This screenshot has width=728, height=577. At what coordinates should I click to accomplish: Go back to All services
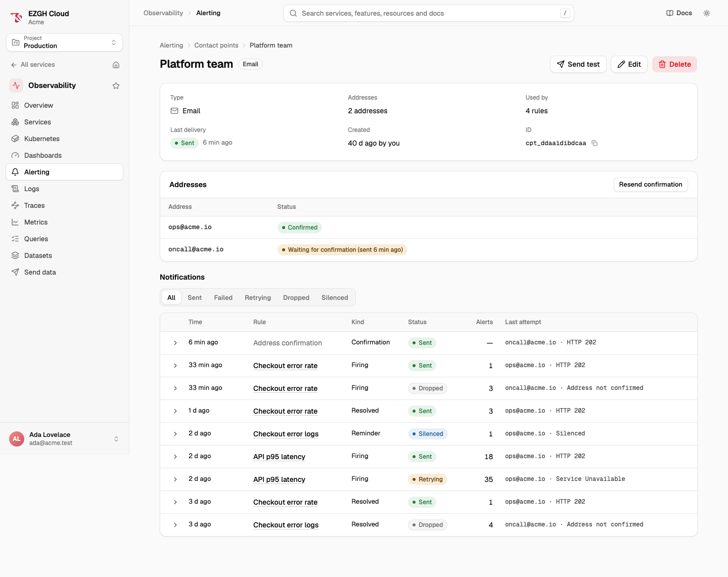point(33,65)
